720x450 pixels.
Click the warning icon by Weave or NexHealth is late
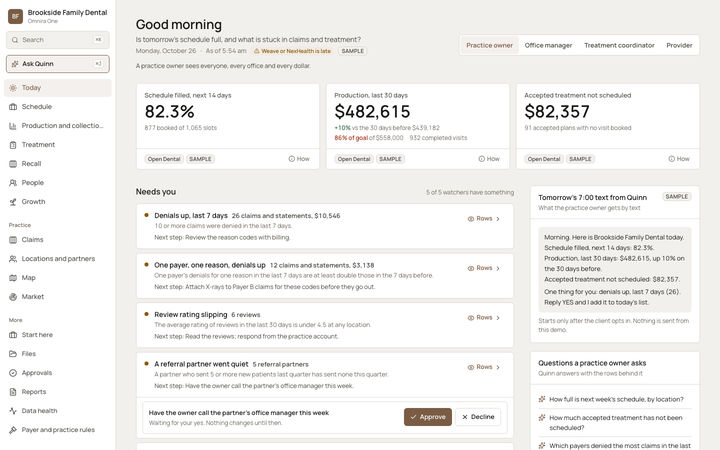(x=257, y=51)
